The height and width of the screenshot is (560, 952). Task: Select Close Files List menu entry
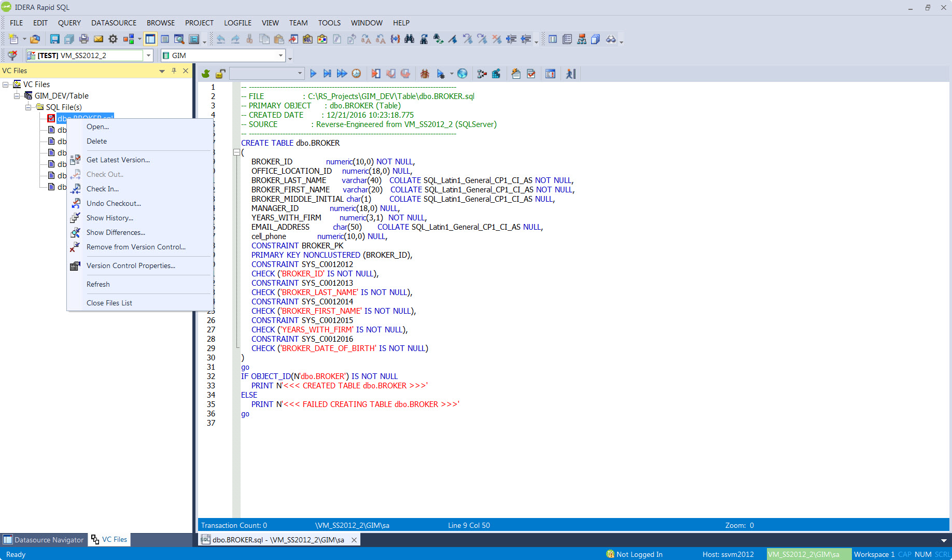140,303
